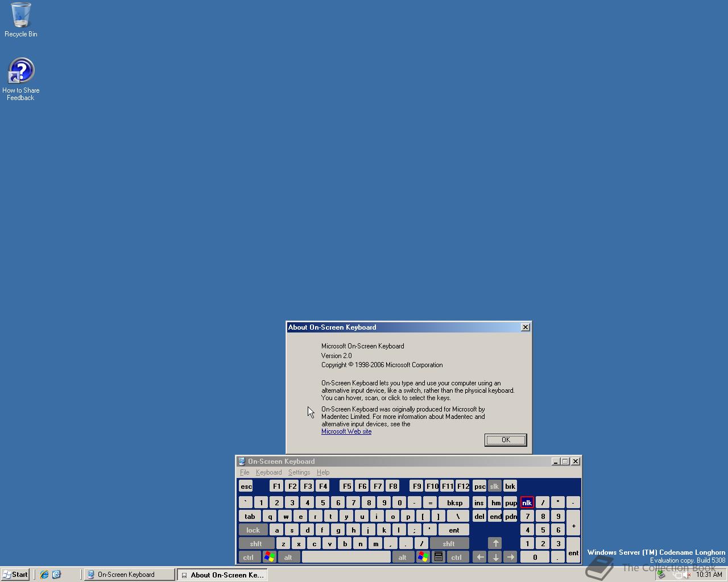Toggle the caps lock key

[253, 530]
